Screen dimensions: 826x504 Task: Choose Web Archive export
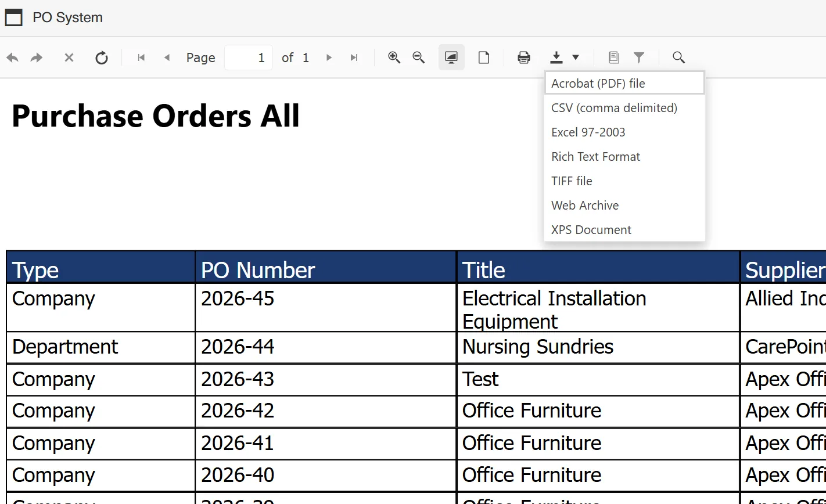(624, 206)
